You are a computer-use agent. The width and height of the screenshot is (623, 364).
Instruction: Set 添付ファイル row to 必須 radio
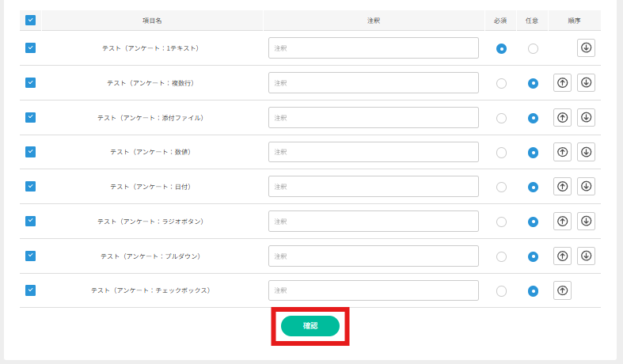pyautogui.click(x=501, y=118)
